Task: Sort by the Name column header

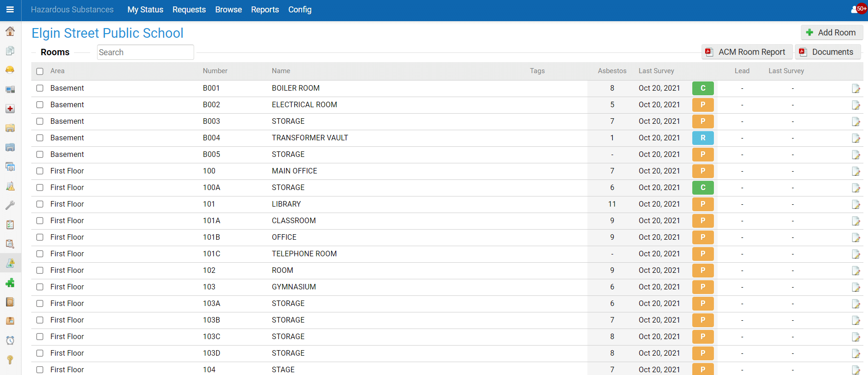Action: pos(281,71)
